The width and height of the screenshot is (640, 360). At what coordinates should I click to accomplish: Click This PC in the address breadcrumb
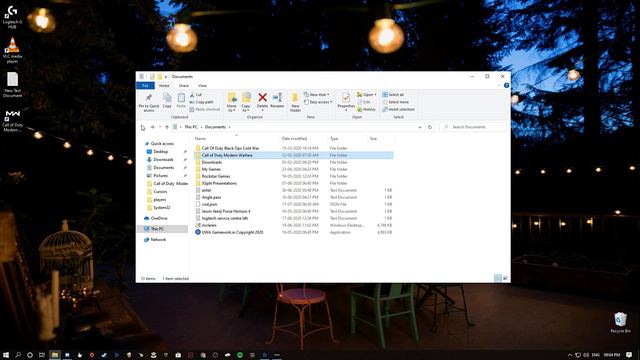click(191, 127)
